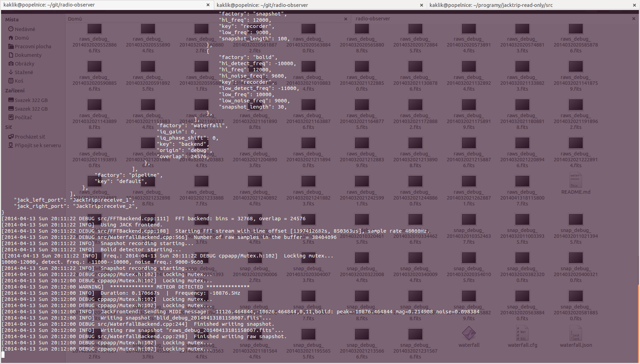
Task: Select the first Svazek 322 GB volume
Action: (x=31, y=100)
